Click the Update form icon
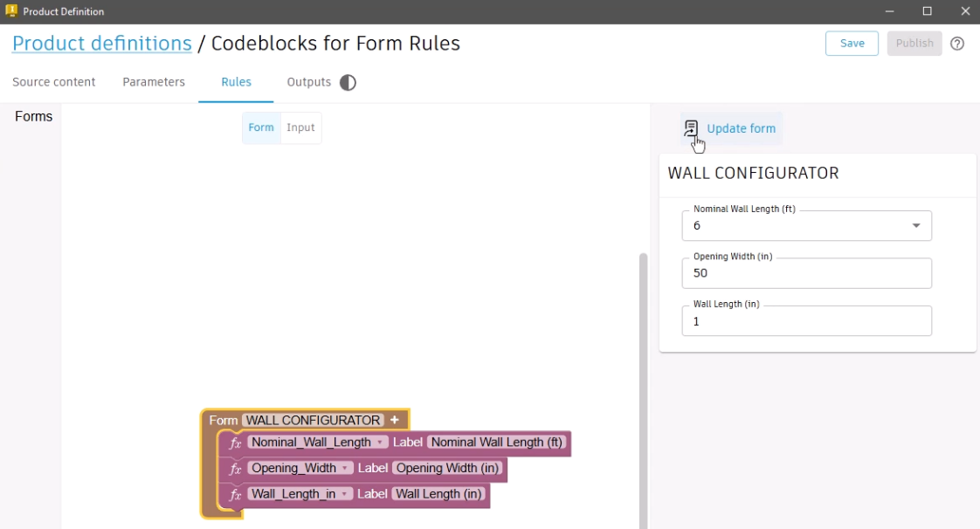The height and width of the screenshot is (529, 980). pos(691,128)
